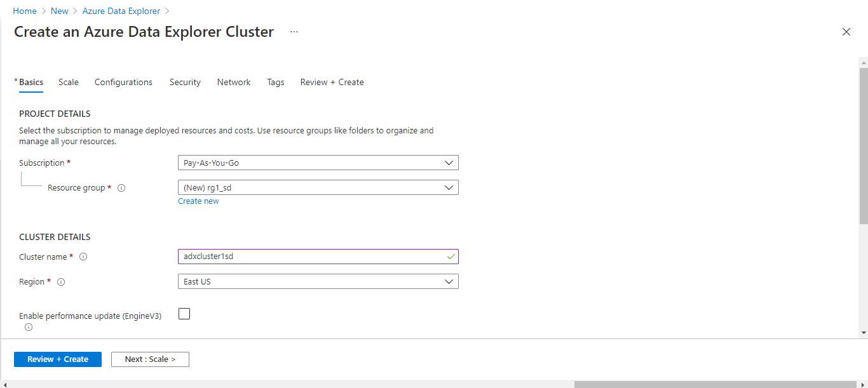Select the Basics tab

pyautogui.click(x=31, y=82)
